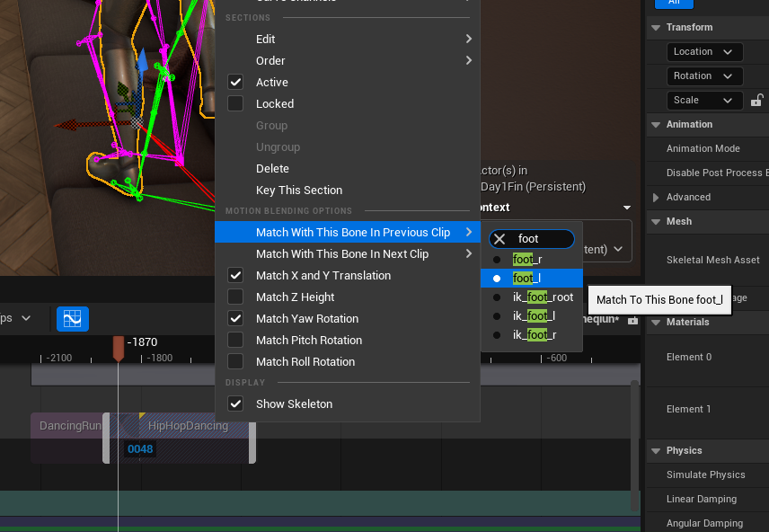
Task: Click the scale lock icon
Action: click(x=756, y=100)
